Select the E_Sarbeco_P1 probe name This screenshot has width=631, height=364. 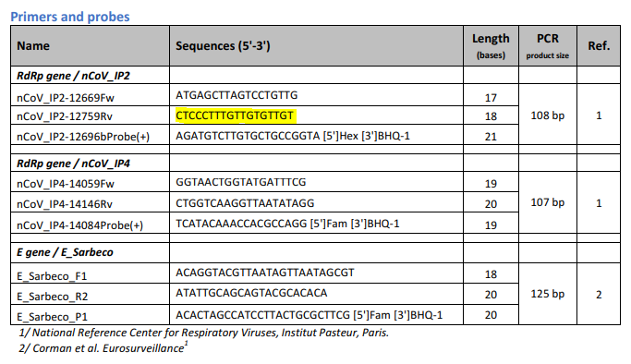click(52, 317)
